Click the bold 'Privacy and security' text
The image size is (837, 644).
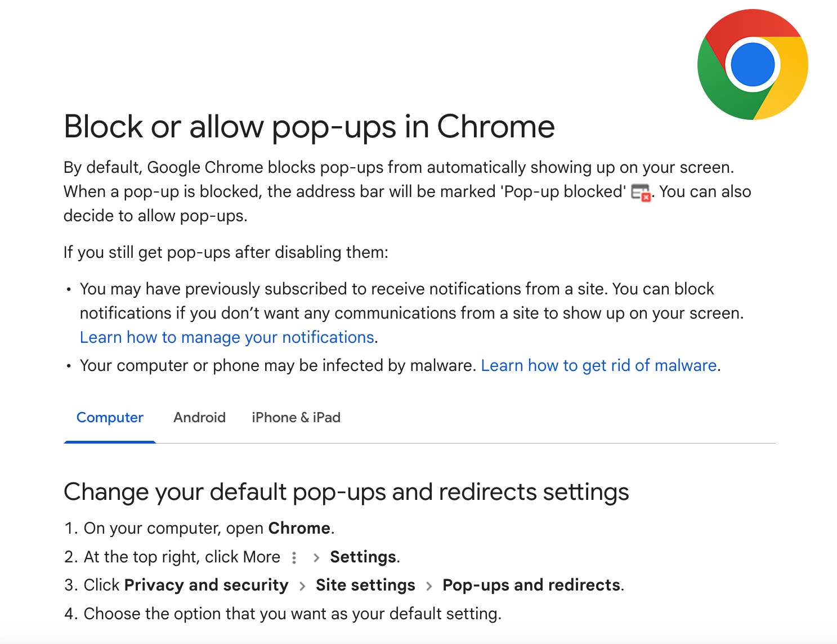tap(206, 585)
